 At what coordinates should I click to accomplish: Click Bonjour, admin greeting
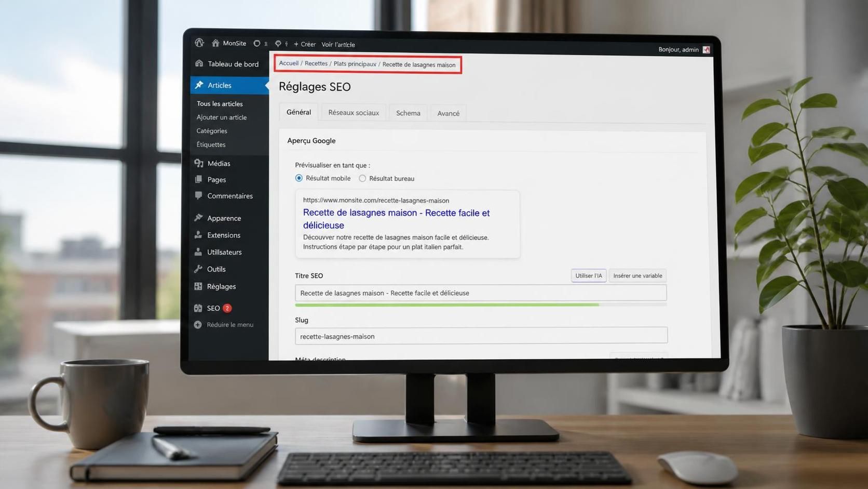tap(679, 49)
